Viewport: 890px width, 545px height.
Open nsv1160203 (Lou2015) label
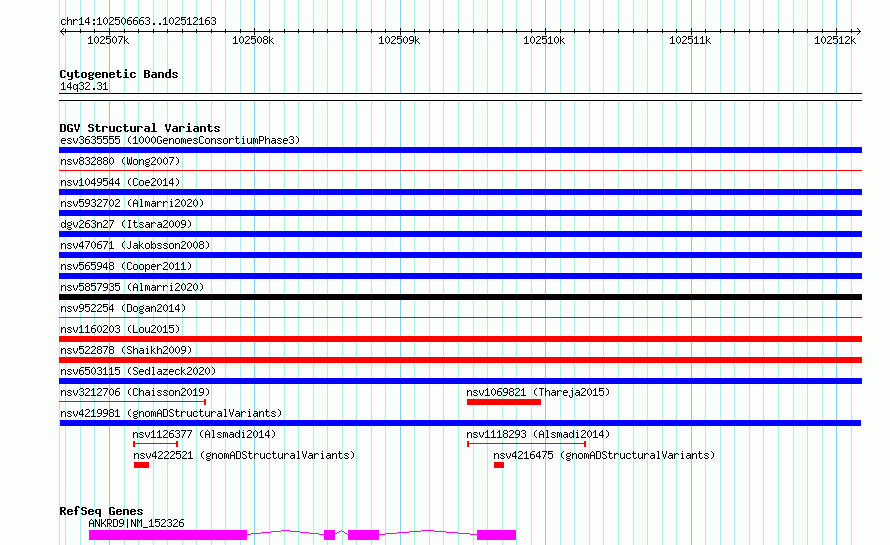tap(120, 329)
